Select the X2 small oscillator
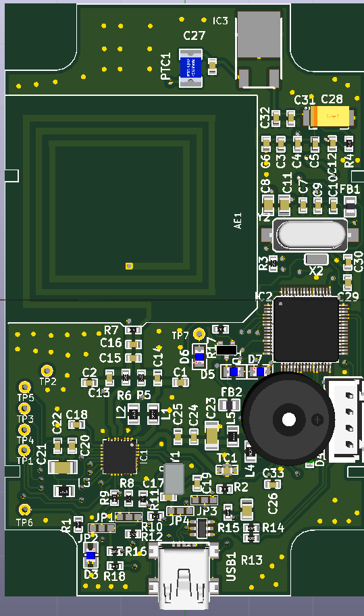Image resolution: width=364 pixels, height=616 pixels. coord(317,259)
